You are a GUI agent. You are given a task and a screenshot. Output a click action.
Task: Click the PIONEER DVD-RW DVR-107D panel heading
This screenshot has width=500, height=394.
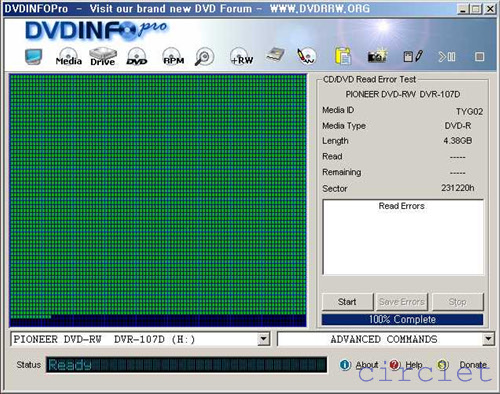point(402,94)
